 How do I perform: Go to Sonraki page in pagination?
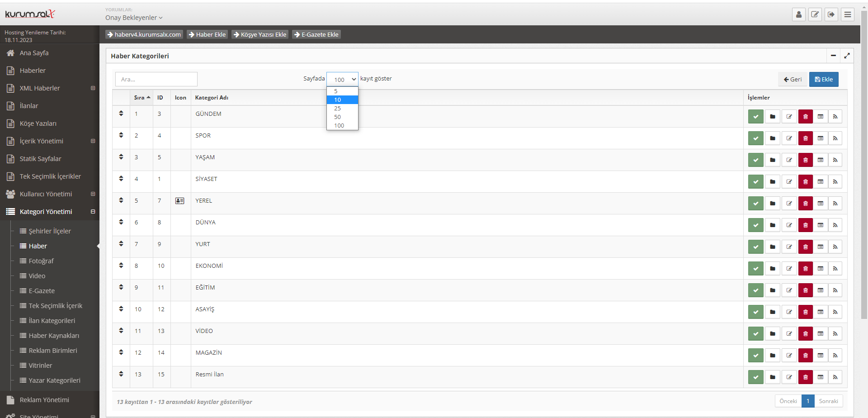(x=828, y=401)
